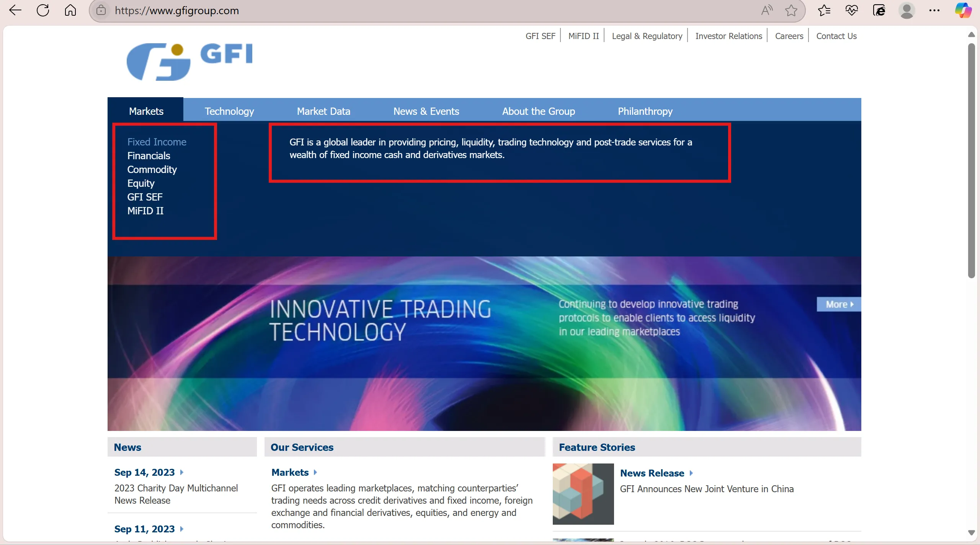
Task: Open the Markets tab
Action: point(146,111)
